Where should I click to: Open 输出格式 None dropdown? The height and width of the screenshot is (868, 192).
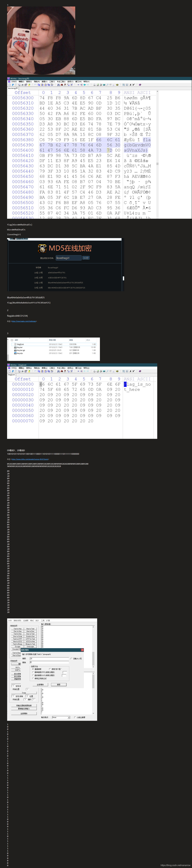61,717
